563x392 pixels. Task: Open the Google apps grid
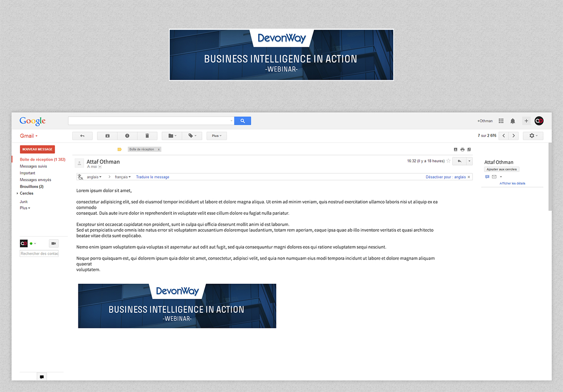point(501,121)
